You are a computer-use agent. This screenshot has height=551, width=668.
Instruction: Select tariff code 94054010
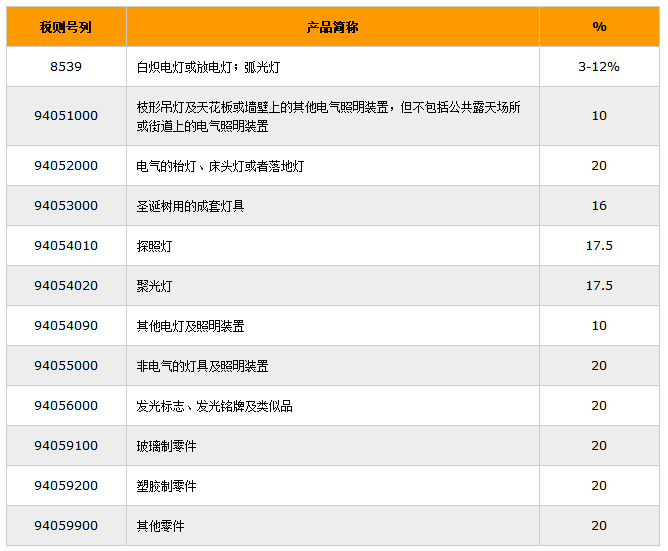coord(66,246)
